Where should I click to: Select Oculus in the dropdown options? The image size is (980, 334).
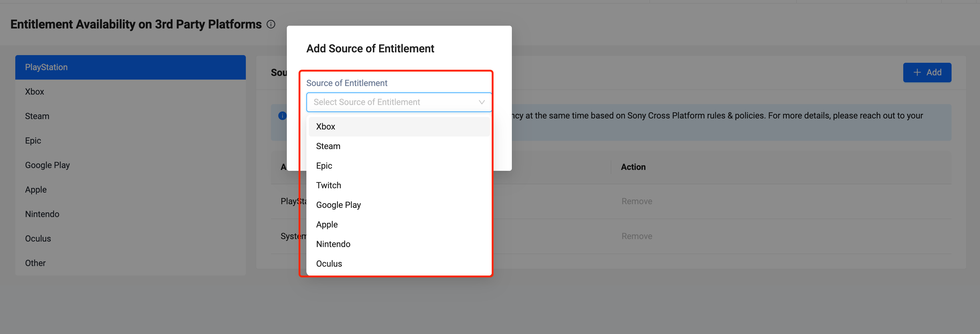pyautogui.click(x=399, y=264)
